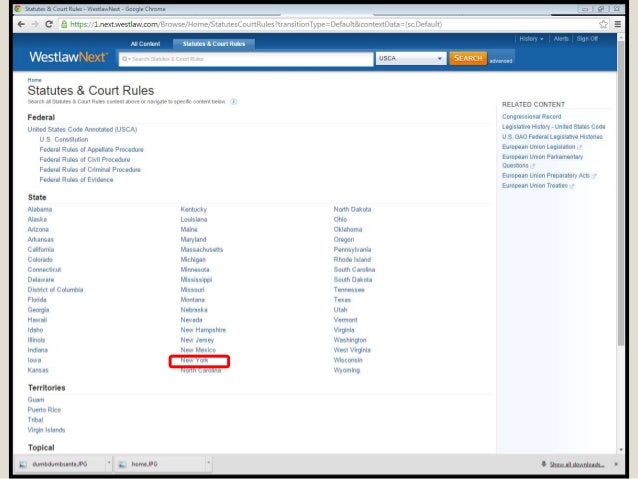
Task: Open the U.S. Constitution link
Action: (x=63, y=140)
